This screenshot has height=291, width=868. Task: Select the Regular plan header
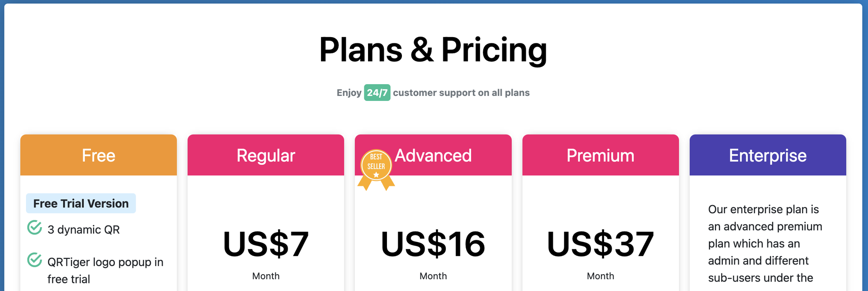[266, 155]
